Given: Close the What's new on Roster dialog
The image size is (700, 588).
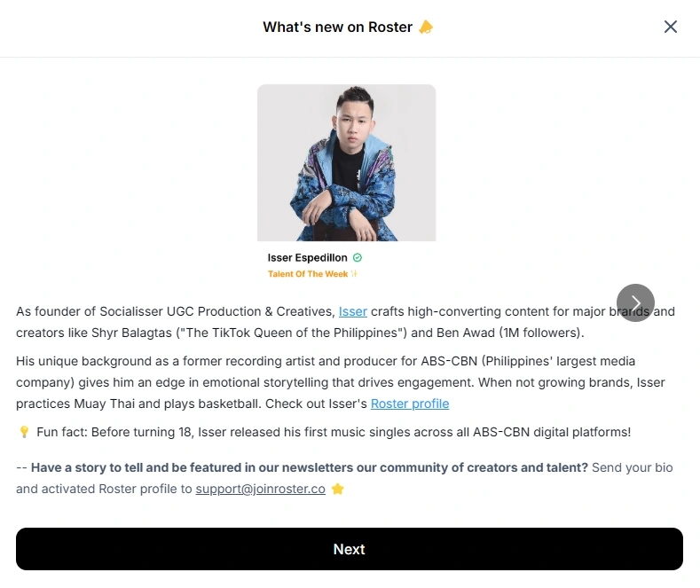Looking at the screenshot, I should (670, 27).
